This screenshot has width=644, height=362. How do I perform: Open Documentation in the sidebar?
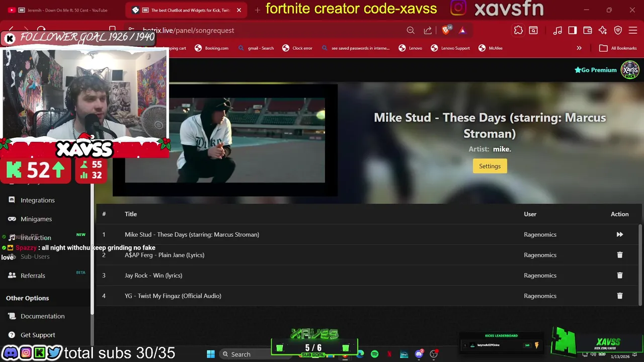click(x=43, y=316)
